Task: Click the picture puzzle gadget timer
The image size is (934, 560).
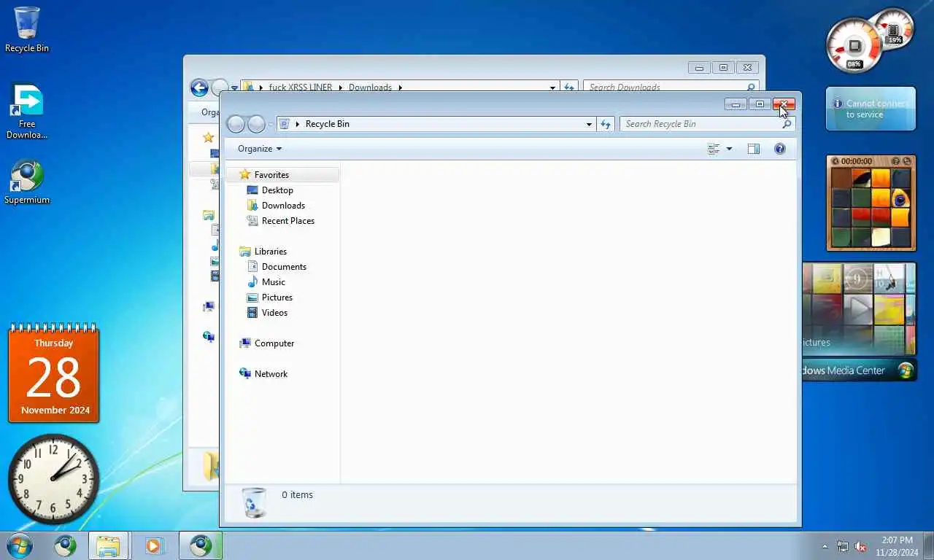Action: [856, 161]
